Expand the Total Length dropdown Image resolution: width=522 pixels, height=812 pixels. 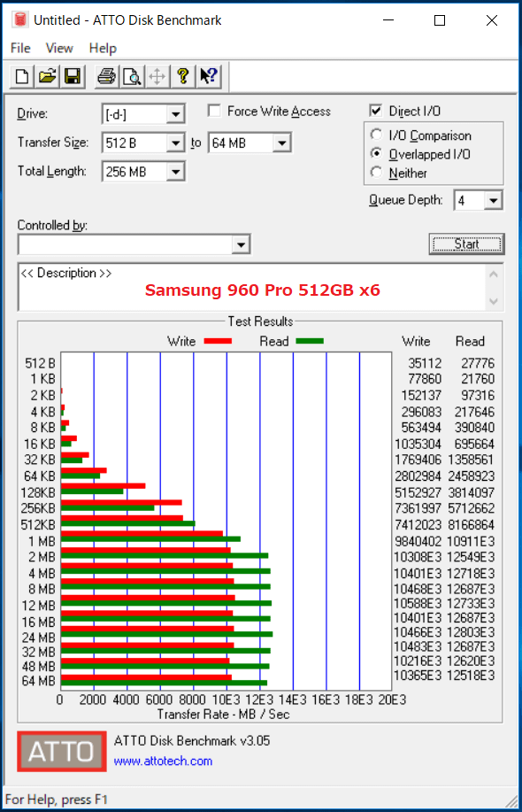pos(176,172)
